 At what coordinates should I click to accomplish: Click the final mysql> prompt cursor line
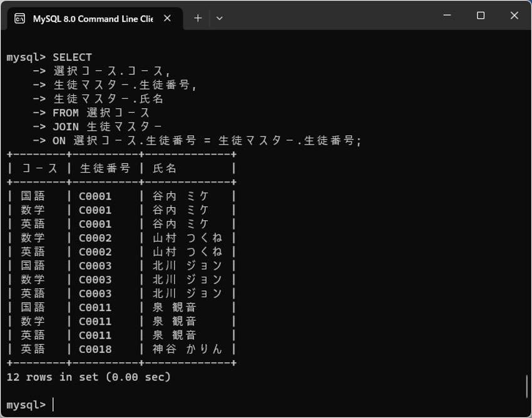(30, 405)
